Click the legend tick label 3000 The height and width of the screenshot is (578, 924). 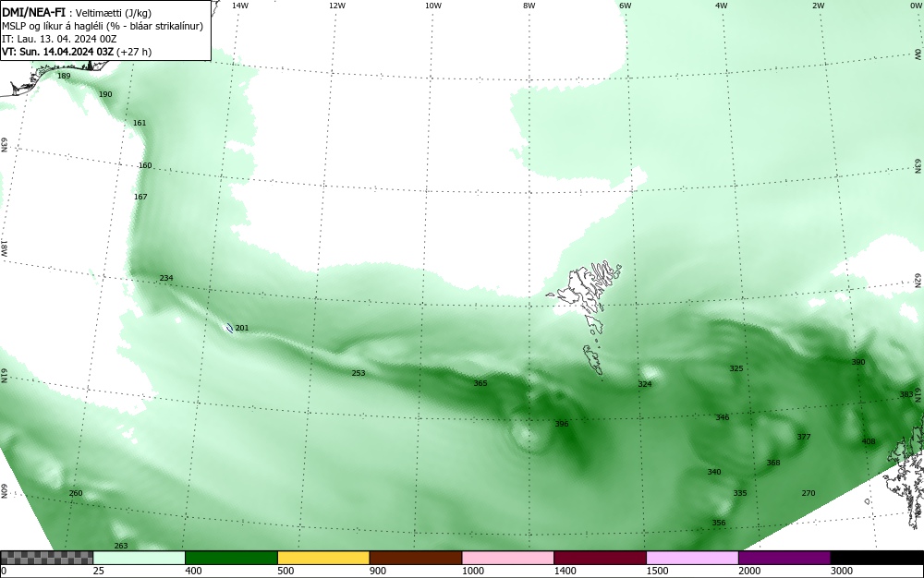pyautogui.click(x=841, y=571)
